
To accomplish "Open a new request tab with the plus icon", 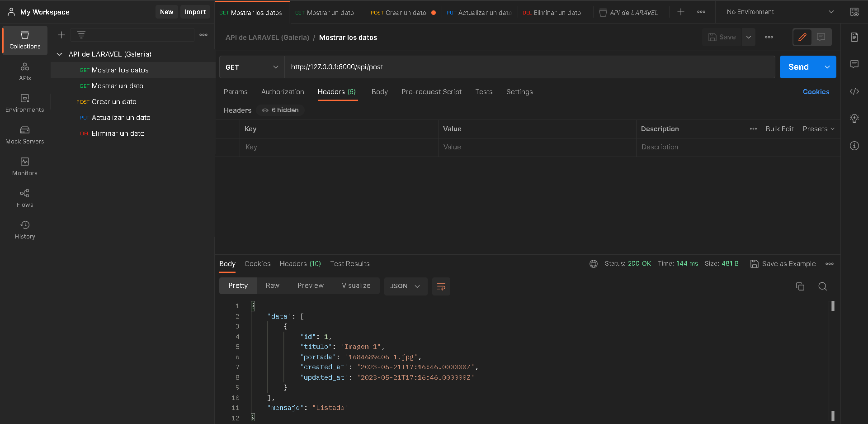I will [x=681, y=12].
